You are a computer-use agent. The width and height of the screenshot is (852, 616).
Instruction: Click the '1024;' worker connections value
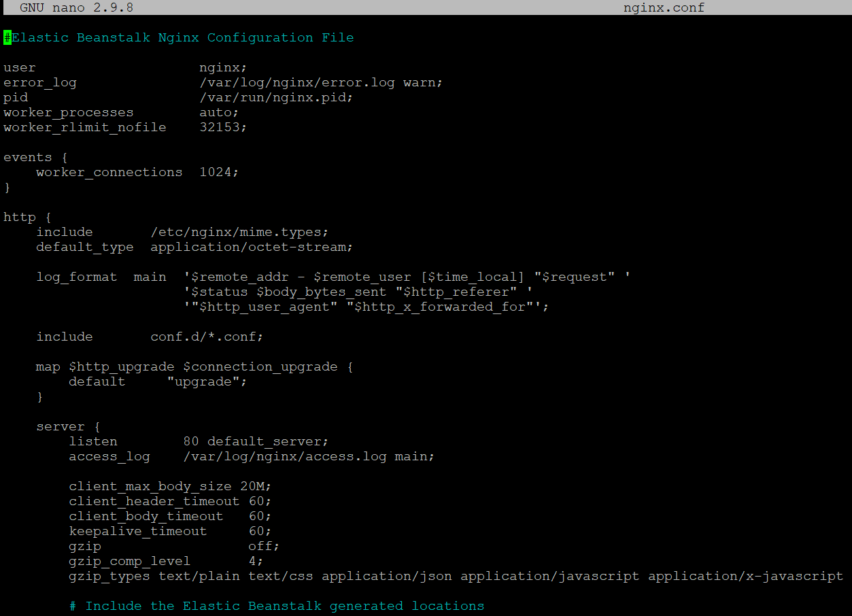[220, 172]
